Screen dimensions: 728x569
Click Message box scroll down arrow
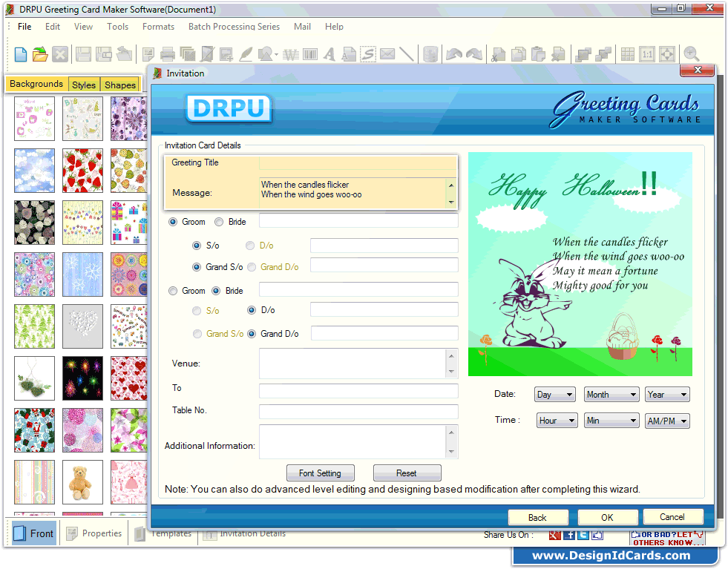pyautogui.click(x=451, y=203)
